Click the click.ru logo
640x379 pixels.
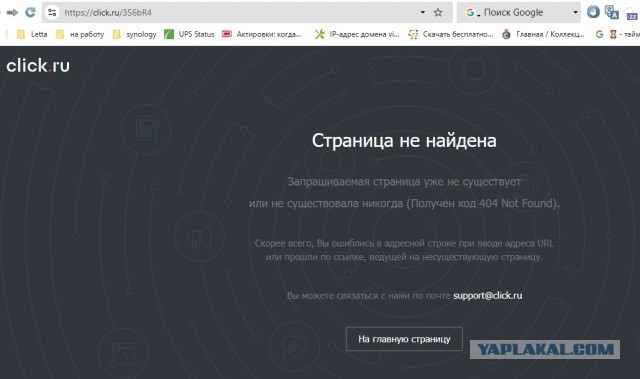38,65
